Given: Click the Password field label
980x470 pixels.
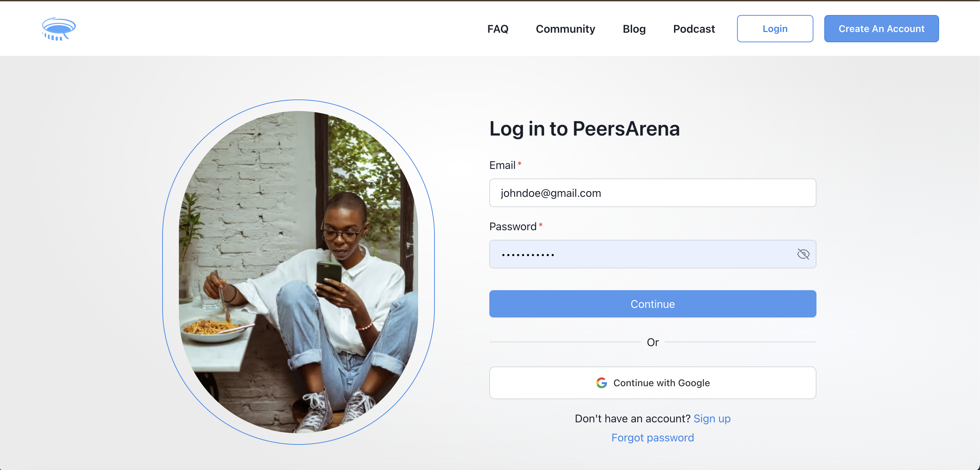Looking at the screenshot, I should pyautogui.click(x=512, y=226).
